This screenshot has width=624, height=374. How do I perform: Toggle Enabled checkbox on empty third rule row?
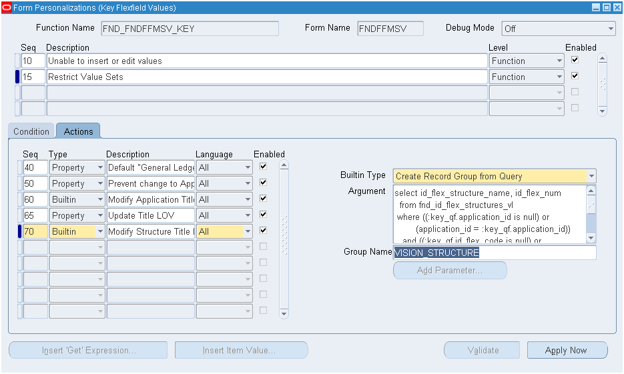click(x=575, y=92)
